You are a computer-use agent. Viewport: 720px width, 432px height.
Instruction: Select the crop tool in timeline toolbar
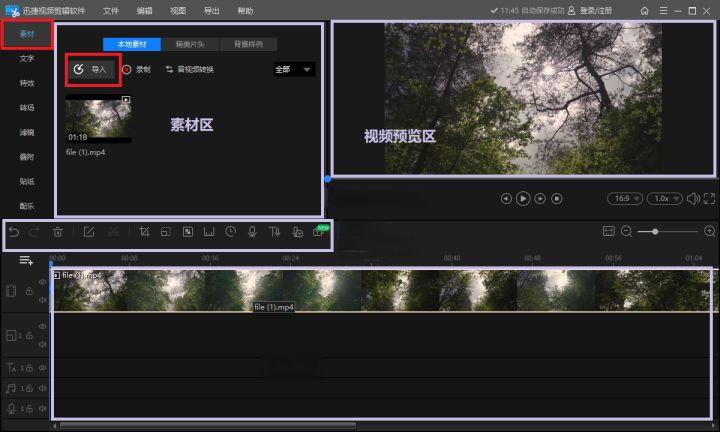point(144,232)
